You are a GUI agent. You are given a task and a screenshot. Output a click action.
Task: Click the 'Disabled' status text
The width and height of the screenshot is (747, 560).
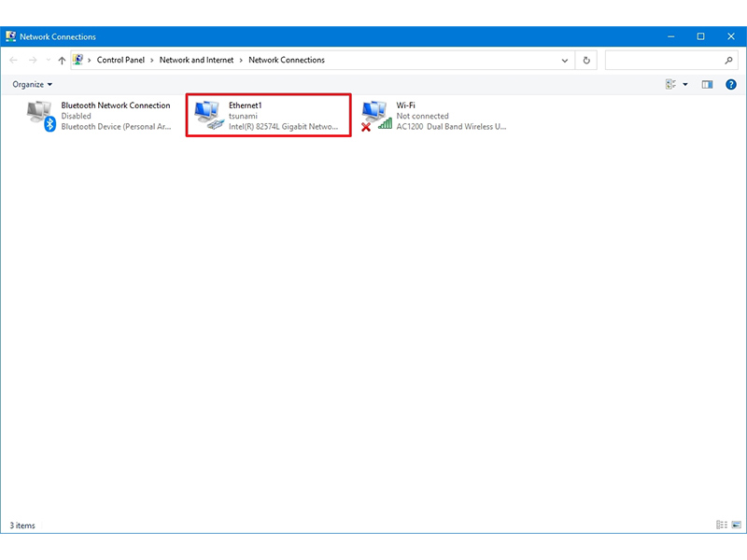pos(76,116)
